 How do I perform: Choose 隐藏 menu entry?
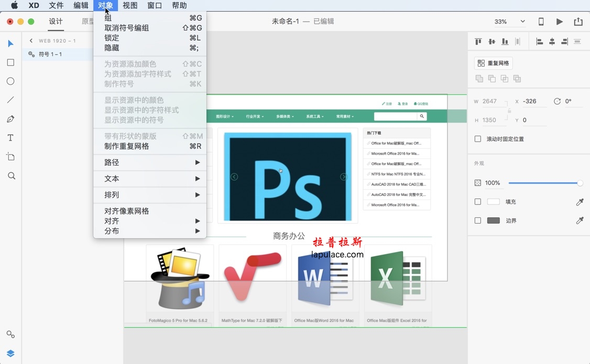click(150, 48)
